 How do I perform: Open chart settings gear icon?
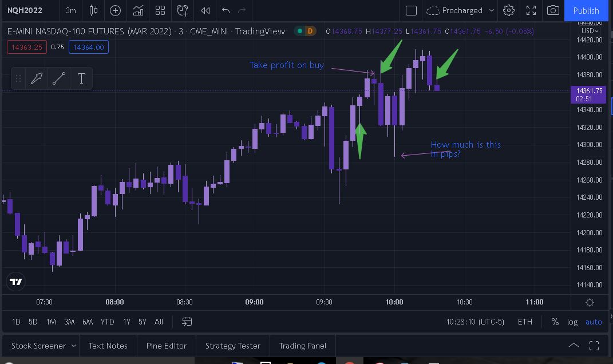[509, 10]
